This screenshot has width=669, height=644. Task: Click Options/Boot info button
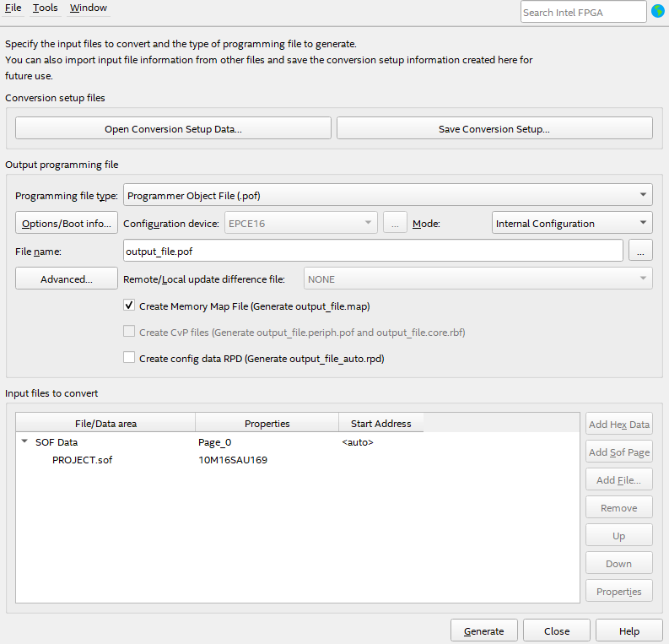pos(67,223)
